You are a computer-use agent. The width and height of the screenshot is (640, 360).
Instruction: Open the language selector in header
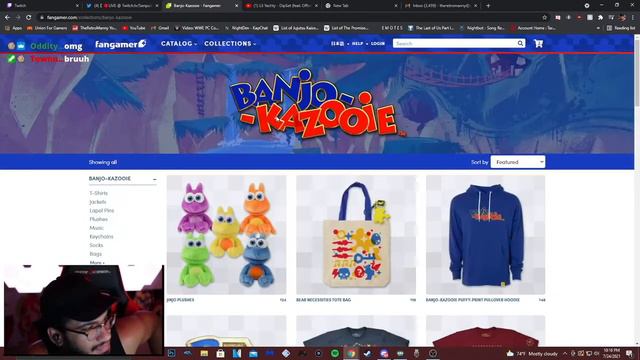coord(338,43)
